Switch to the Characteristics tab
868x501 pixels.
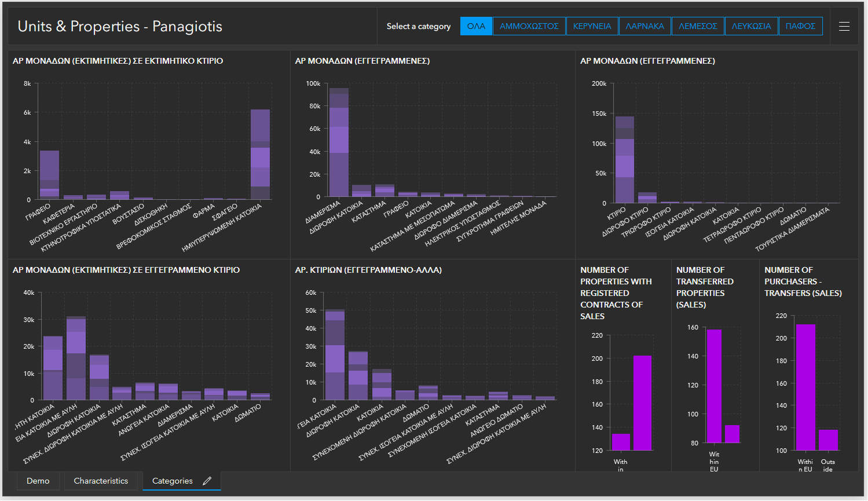pos(101,481)
